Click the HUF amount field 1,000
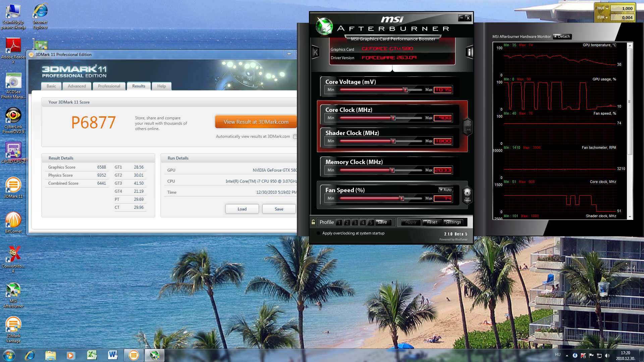 [x=622, y=8]
